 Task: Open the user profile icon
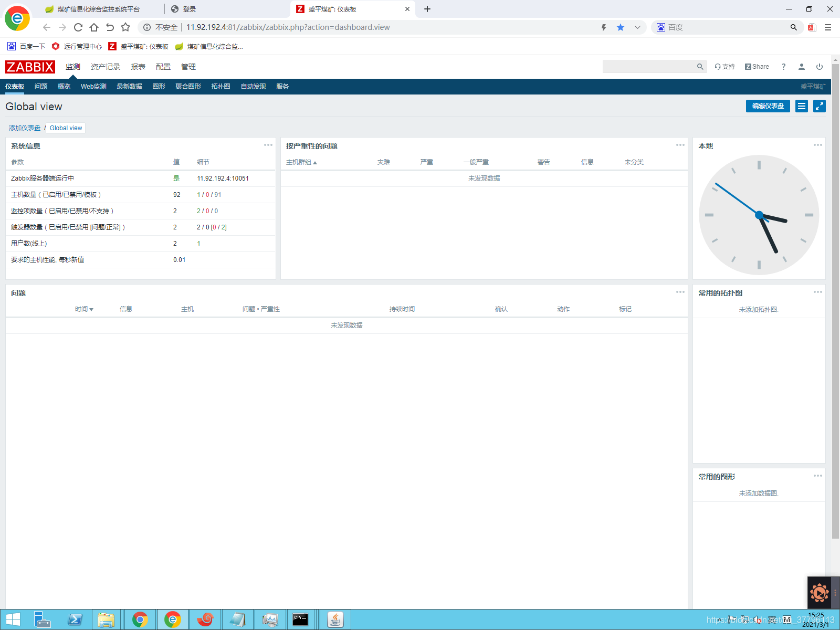coord(802,67)
